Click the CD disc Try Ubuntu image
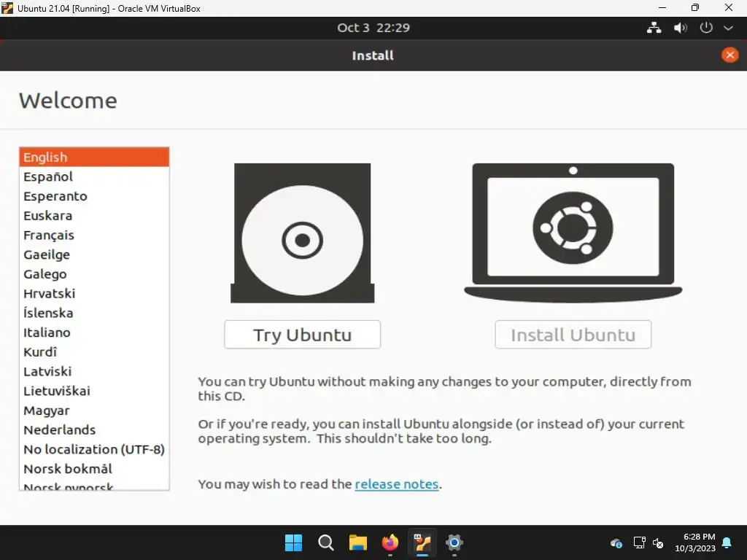Screen dimensions: 747x560 303,233
